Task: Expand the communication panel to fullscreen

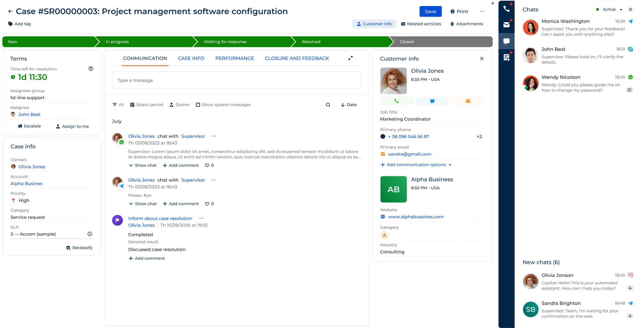Action: (351, 58)
